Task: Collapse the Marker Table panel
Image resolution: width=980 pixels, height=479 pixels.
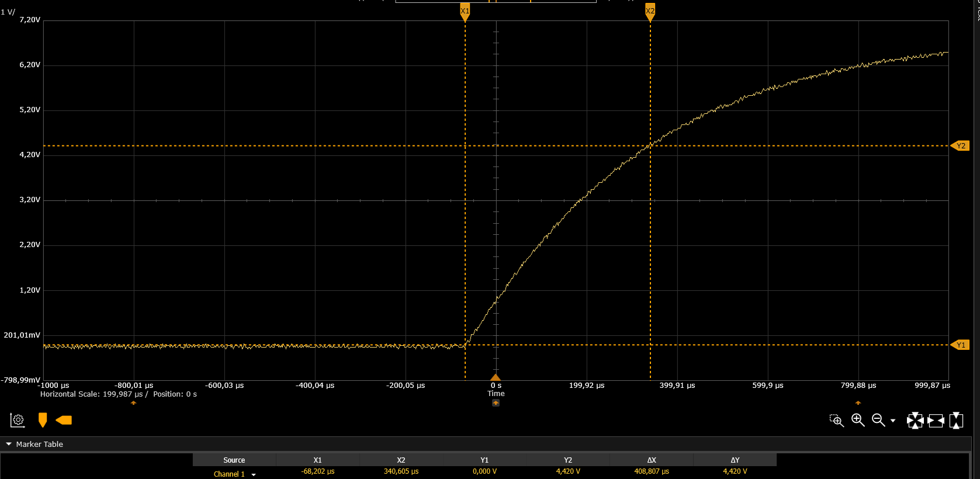Action: click(x=9, y=444)
